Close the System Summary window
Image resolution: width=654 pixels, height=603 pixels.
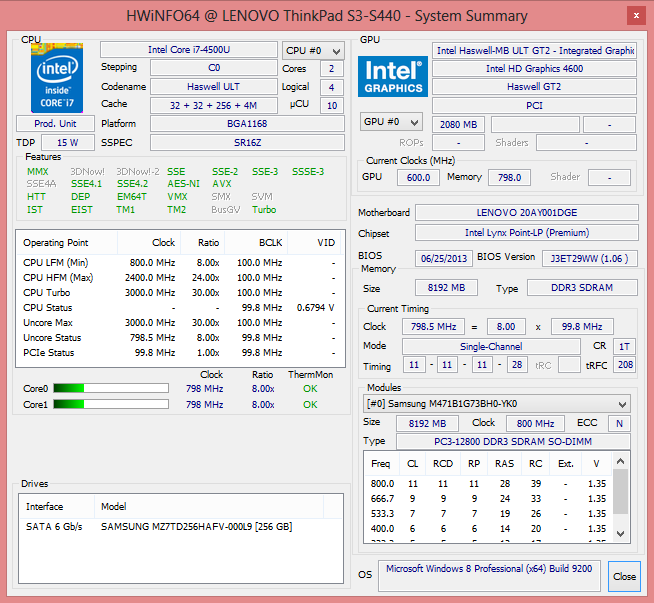pos(636,16)
